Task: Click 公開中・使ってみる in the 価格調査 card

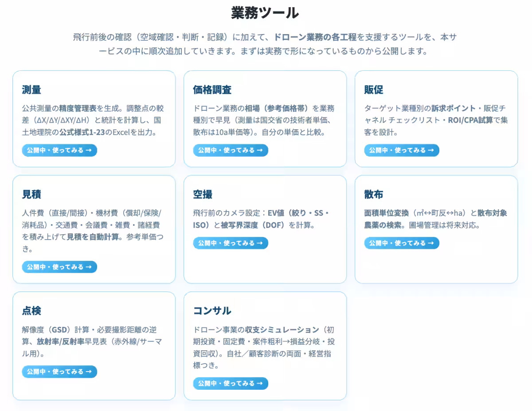Action: point(231,150)
